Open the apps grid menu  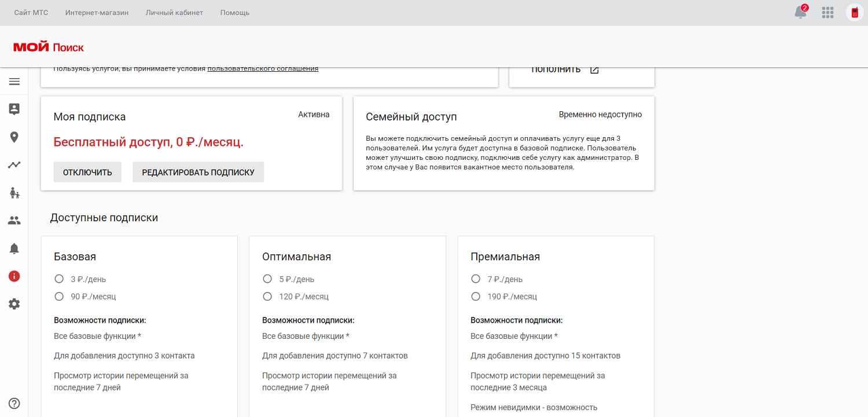(827, 13)
